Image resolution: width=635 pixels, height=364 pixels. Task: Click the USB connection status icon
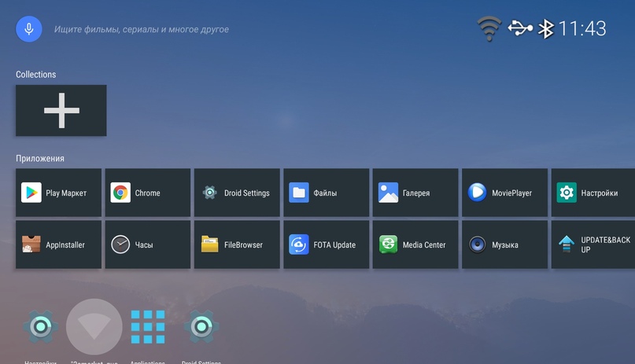[x=520, y=28]
